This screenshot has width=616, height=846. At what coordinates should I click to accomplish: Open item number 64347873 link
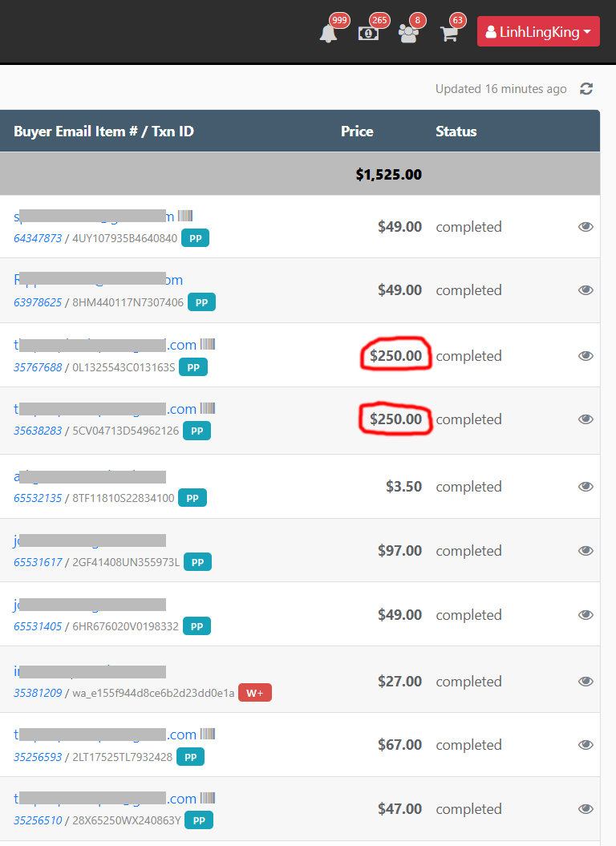click(38, 238)
